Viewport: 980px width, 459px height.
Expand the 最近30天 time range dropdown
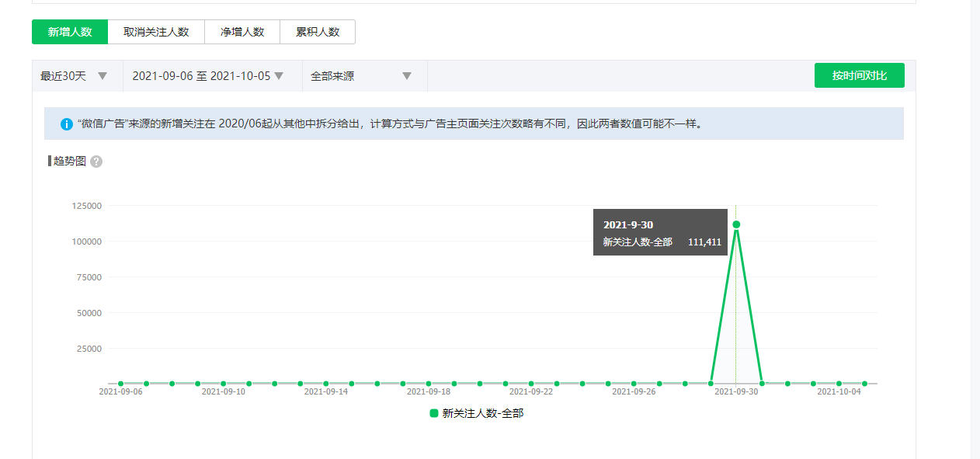click(74, 76)
